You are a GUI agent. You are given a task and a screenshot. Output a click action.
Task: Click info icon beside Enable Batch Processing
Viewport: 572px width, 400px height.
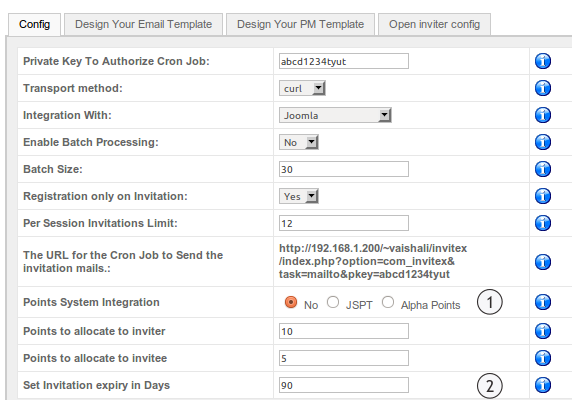tap(543, 142)
